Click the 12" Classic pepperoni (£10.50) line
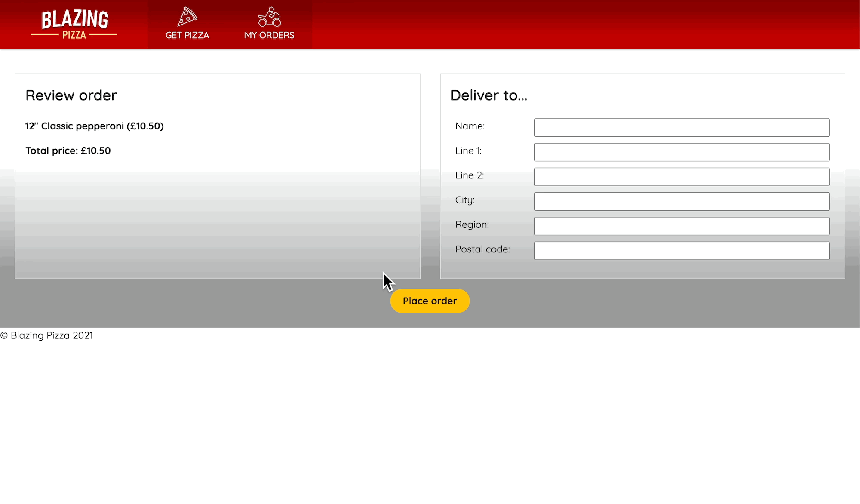The height and width of the screenshot is (504, 860). tap(95, 126)
